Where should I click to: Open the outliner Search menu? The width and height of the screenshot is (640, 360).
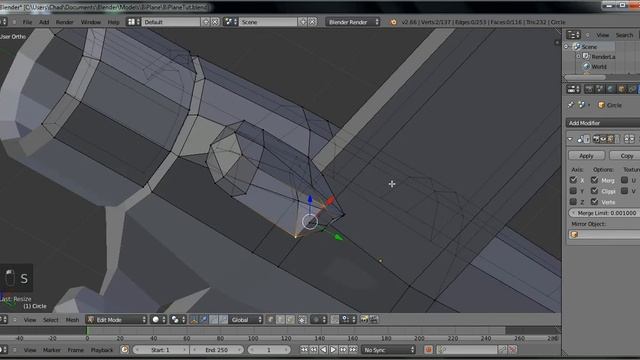[x=624, y=35]
